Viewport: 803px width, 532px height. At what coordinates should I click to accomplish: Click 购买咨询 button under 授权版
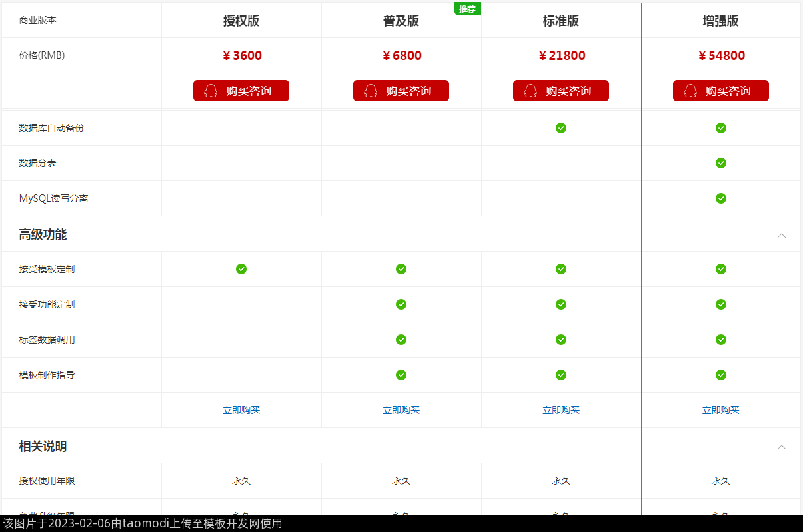(x=241, y=91)
